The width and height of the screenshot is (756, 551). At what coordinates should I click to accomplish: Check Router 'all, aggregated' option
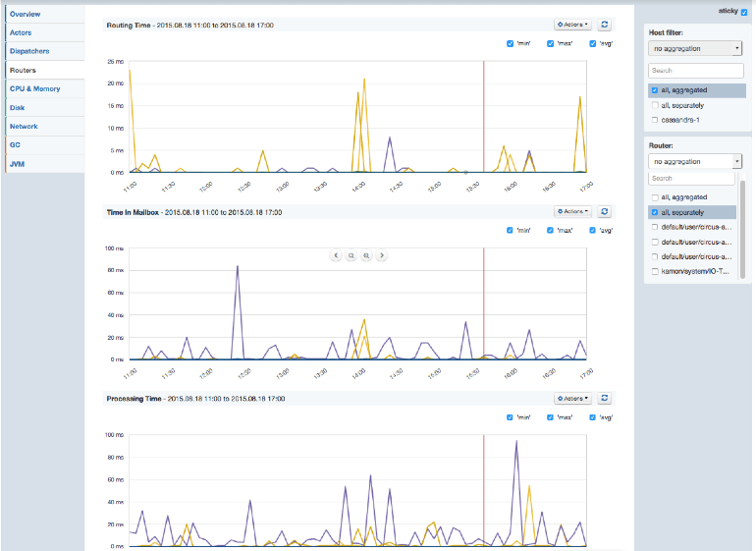click(x=655, y=197)
